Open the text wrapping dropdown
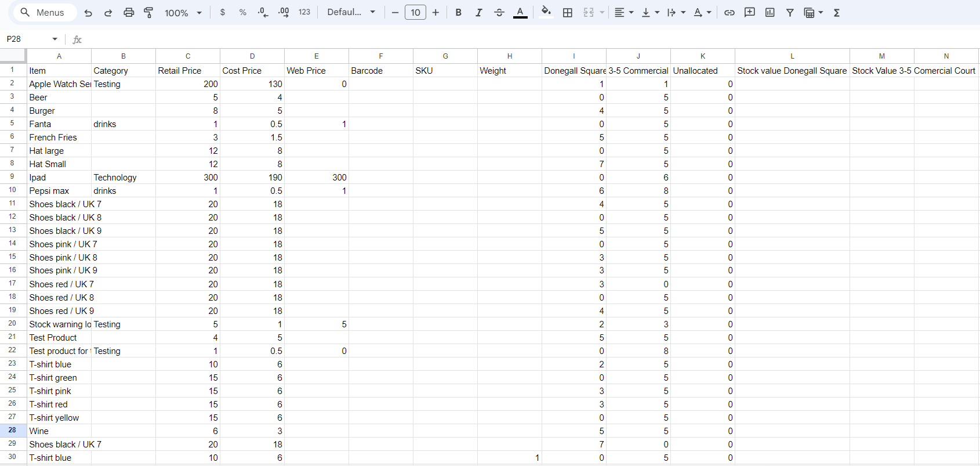Image resolution: width=980 pixels, height=466 pixels. point(676,12)
